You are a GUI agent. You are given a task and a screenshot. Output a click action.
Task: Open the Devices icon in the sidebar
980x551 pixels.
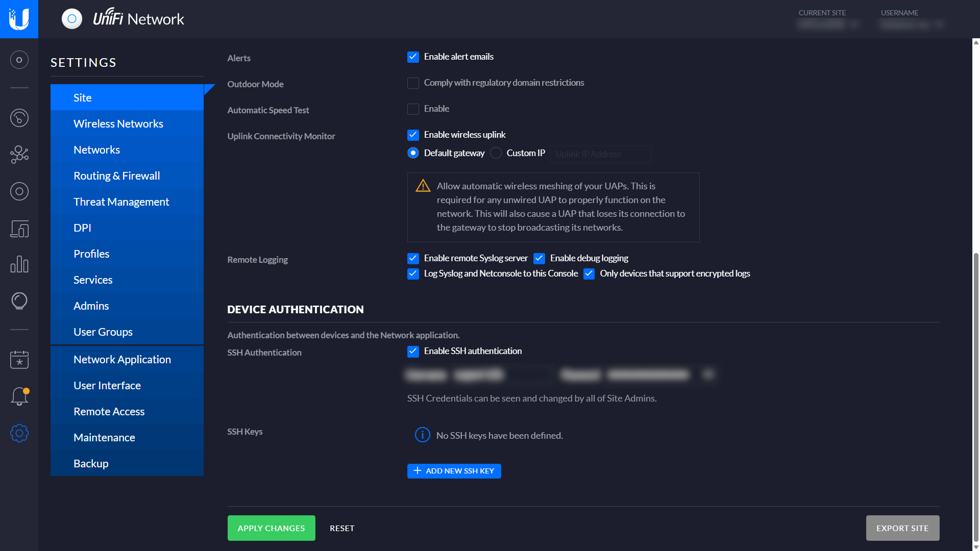(x=19, y=191)
